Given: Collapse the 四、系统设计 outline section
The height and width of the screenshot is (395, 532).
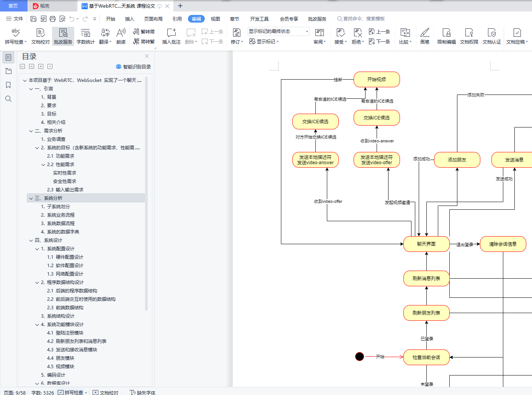Looking at the screenshot, I should [31, 240].
